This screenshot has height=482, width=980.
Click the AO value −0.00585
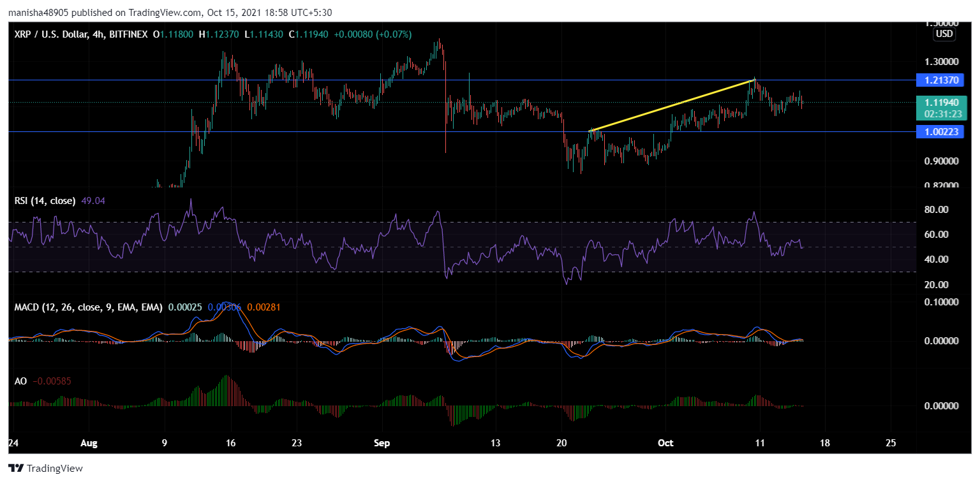(x=51, y=381)
